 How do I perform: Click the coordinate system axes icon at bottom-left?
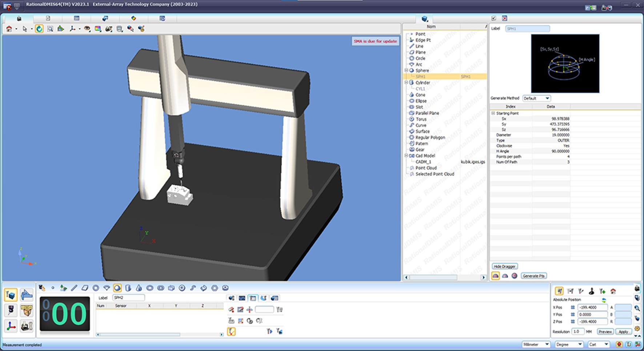pyautogui.click(x=11, y=326)
